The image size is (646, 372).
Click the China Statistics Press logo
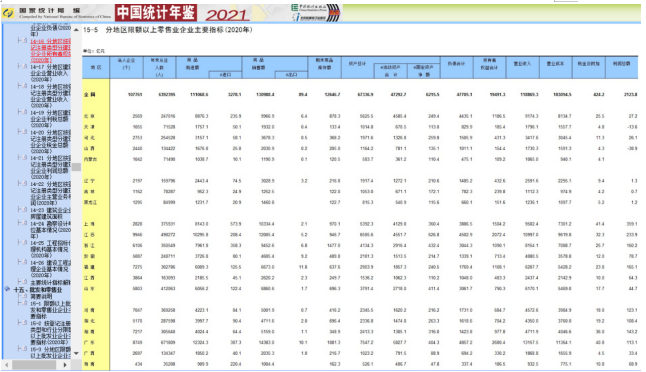pyautogui.click(x=315, y=13)
